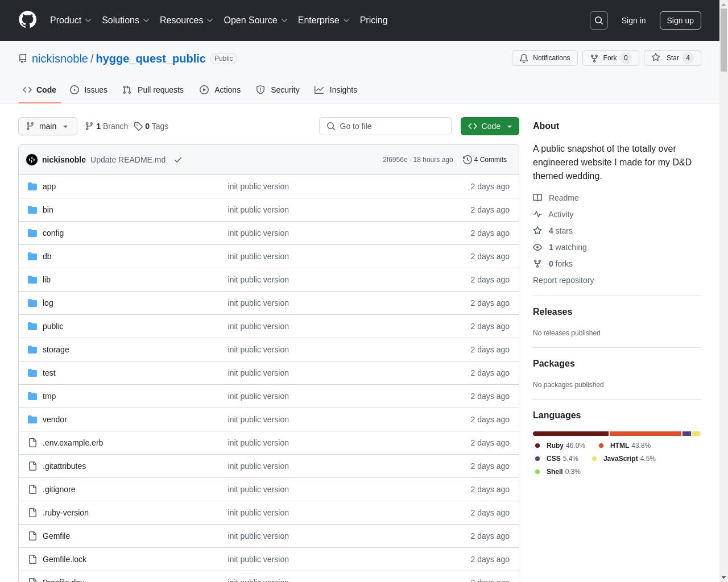Click the forks icon in About
Image resolution: width=728 pixels, height=582 pixels.
tap(537, 264)
